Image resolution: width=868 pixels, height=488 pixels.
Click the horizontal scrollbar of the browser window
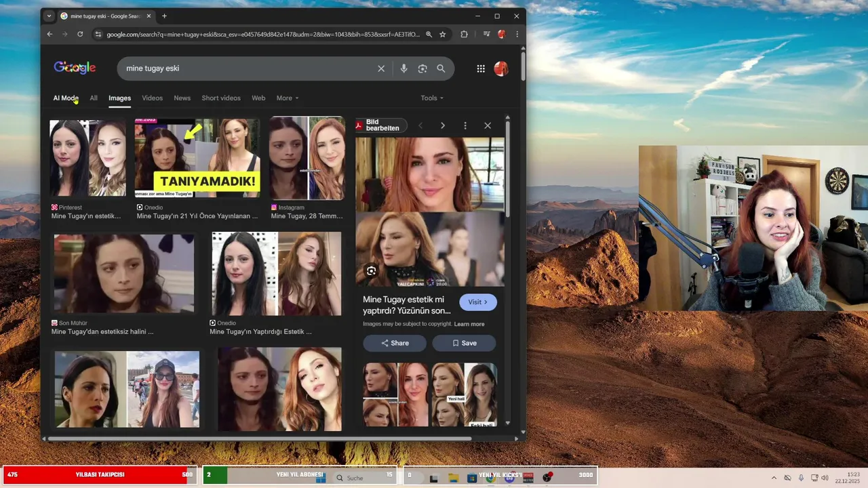(x=259, y=439)
